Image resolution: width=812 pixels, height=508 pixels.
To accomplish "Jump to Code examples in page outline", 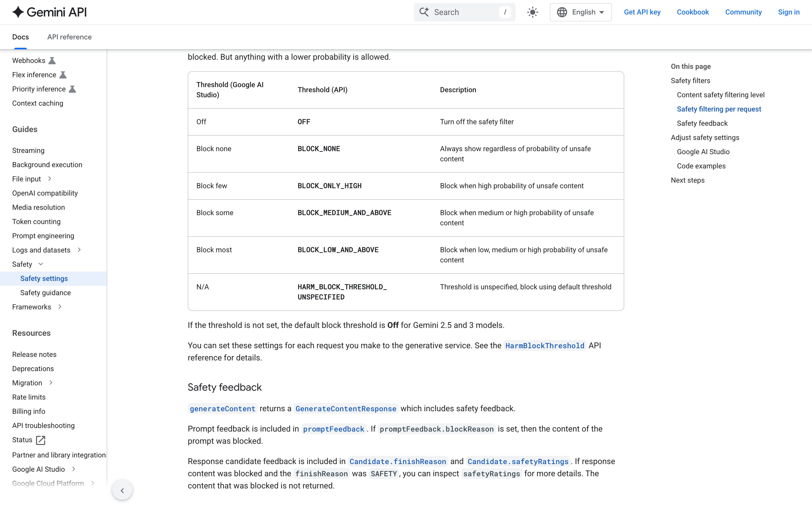I will [701, 166].
